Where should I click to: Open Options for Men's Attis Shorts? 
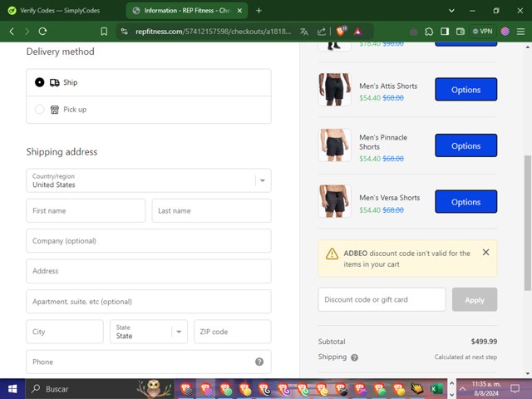coord(465,90)
